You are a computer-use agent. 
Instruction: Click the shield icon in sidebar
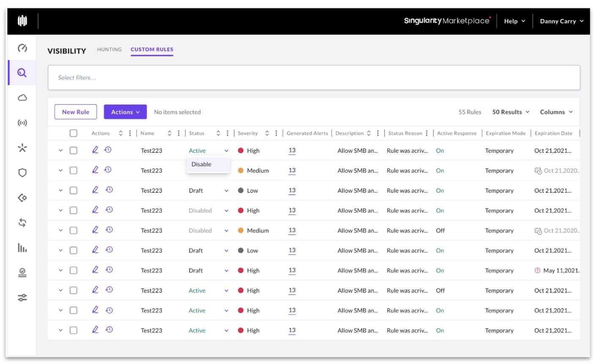coord(22,173)
